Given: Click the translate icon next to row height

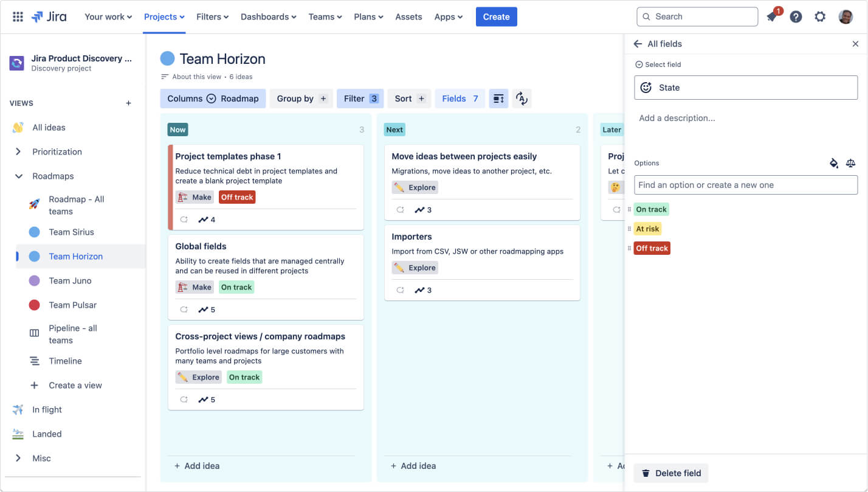Looking at the screenshot, I should click(x=522, y=98).
